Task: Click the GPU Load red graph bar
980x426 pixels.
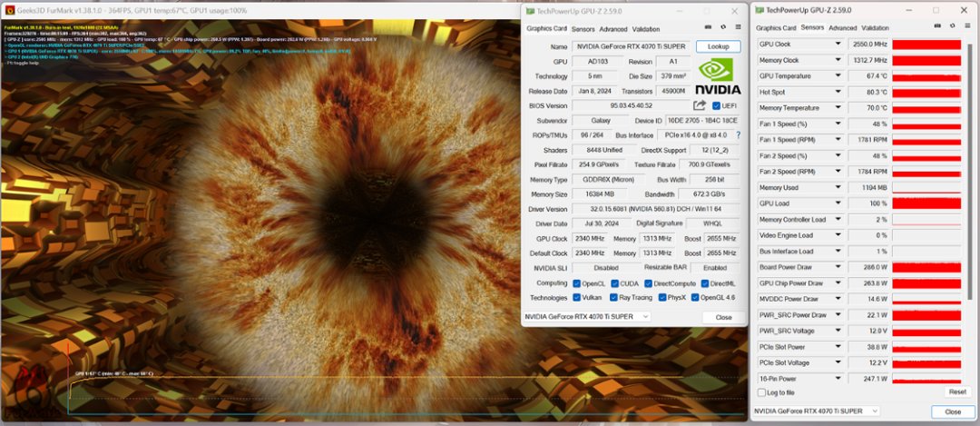Action: (x=926, y=203)
